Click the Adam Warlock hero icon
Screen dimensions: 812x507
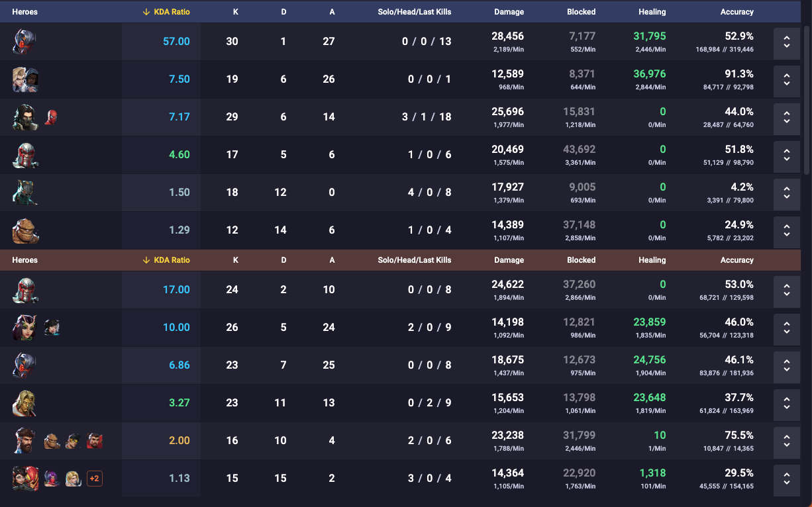point(25,403)
